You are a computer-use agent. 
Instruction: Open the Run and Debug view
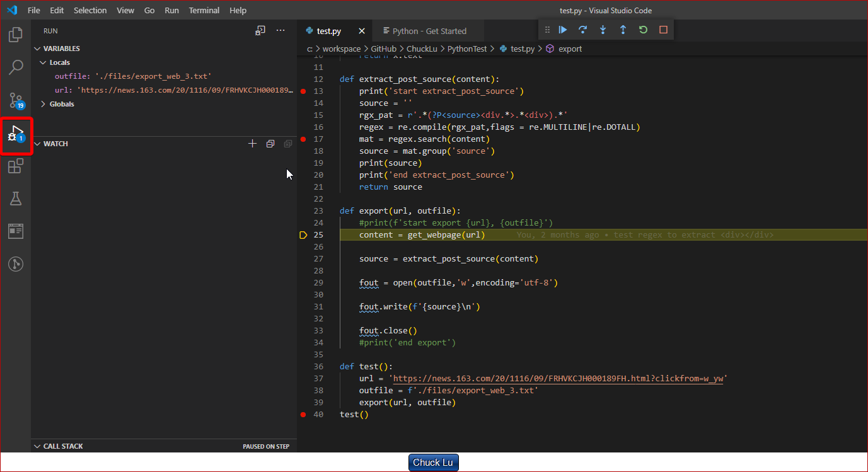16,134
